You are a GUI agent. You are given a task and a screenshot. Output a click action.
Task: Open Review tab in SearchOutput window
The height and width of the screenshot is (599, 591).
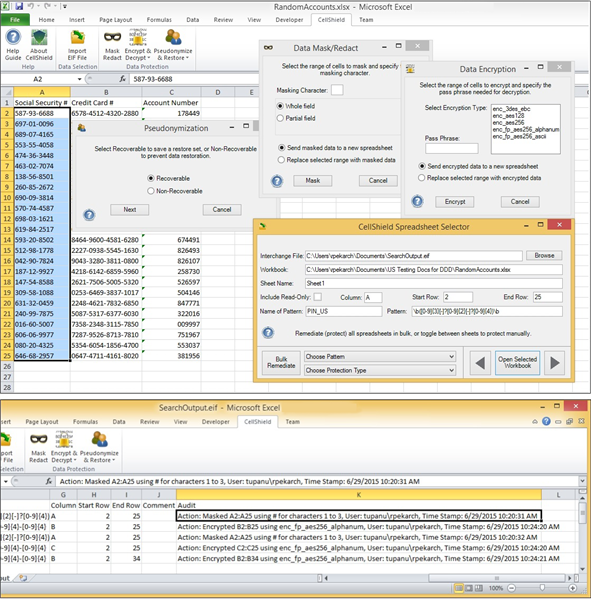click(x=149, y=422)
